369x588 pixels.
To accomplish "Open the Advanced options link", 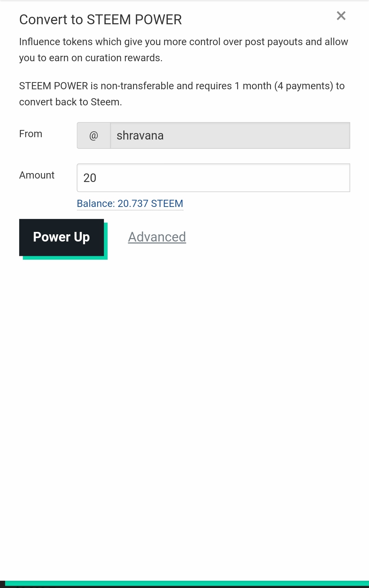I will [x=157, y=237].
